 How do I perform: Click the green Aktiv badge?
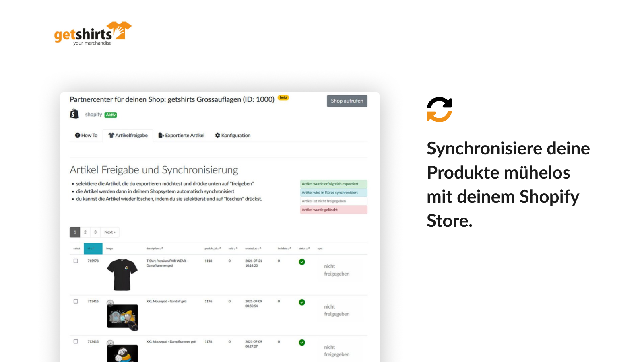click(x=111, y=115)
